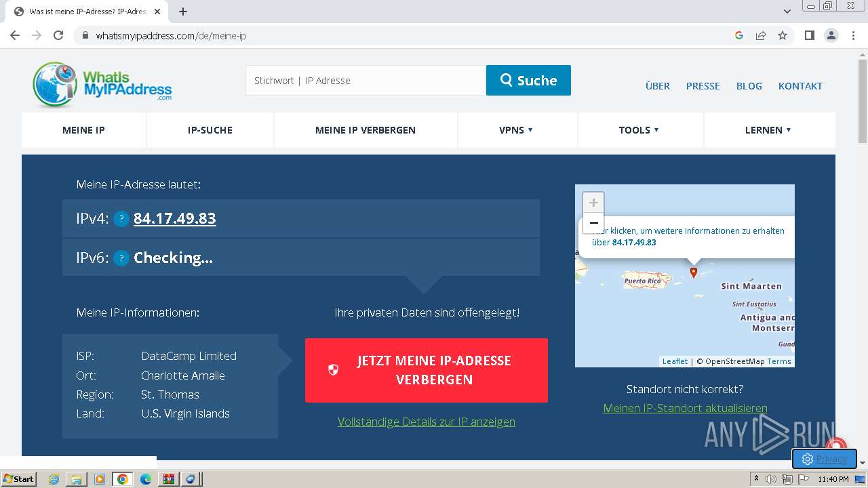This screenshot has height=488, width=868.
Task: Open the Leaflet attribution link
Action: [675, 361]
